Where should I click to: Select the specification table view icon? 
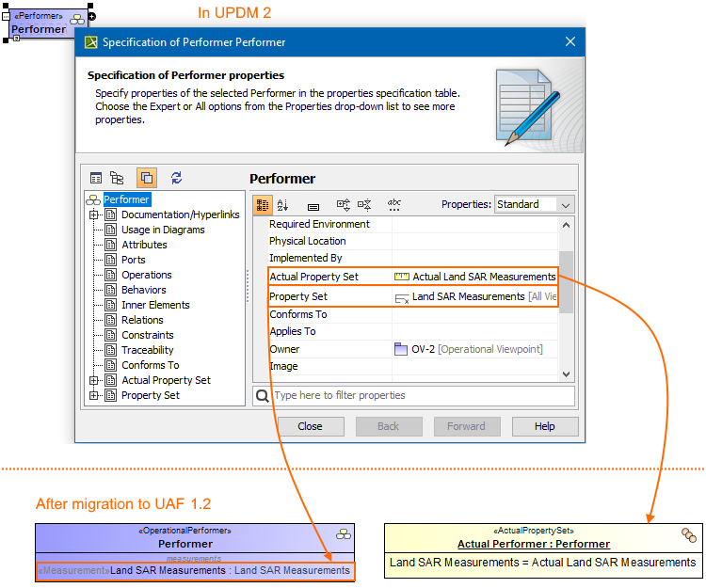pyautogui.click(x=96, y=178)
